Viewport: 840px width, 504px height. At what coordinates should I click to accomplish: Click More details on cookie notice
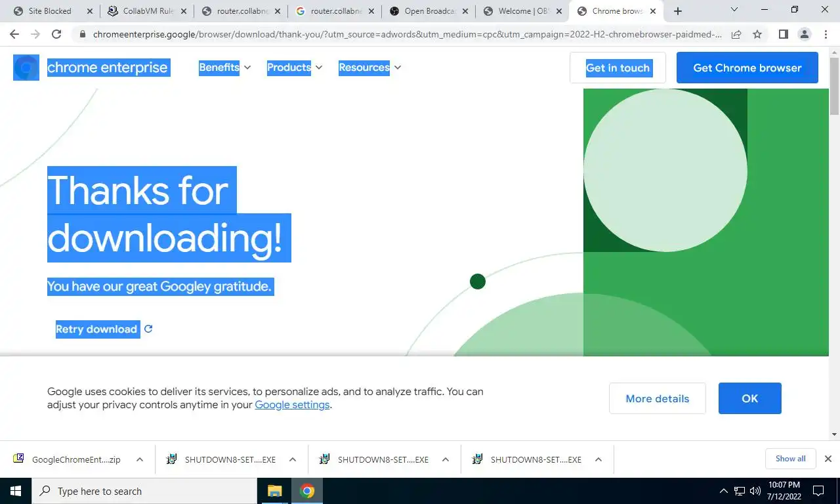pos(658,398)
